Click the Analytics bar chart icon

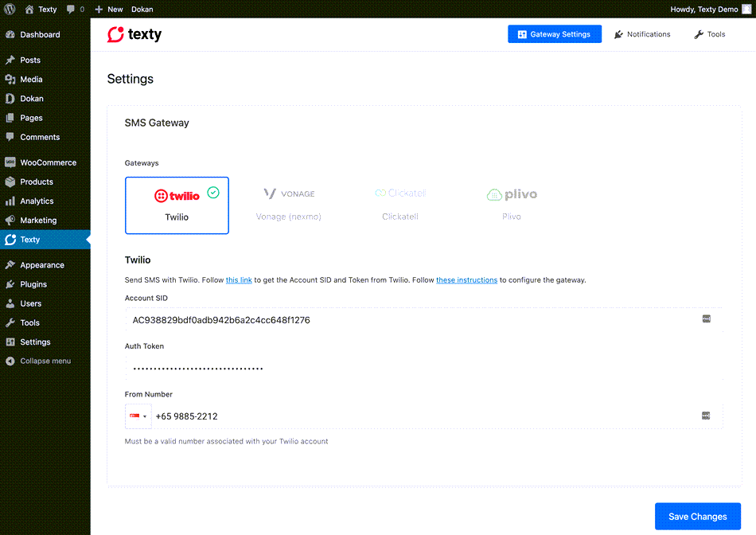[x=10, y=201]
